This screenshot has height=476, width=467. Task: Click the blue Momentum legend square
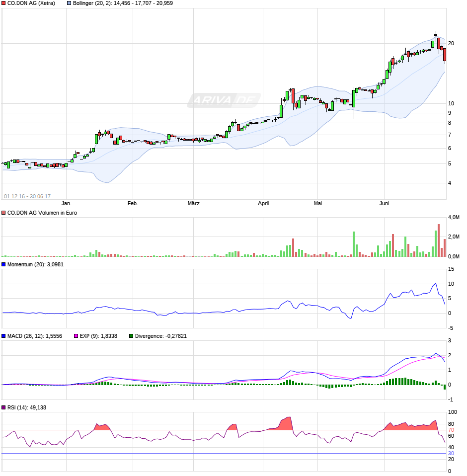pos(3,265)
